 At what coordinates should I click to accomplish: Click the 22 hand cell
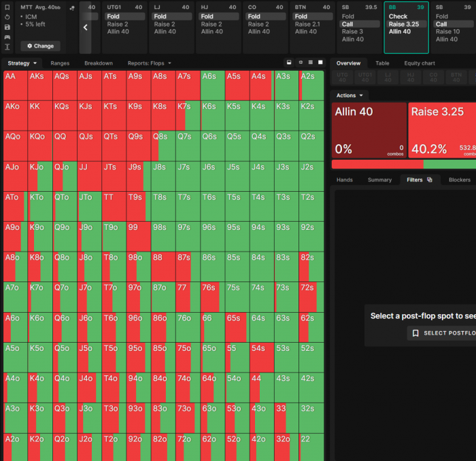click(311, 447)
